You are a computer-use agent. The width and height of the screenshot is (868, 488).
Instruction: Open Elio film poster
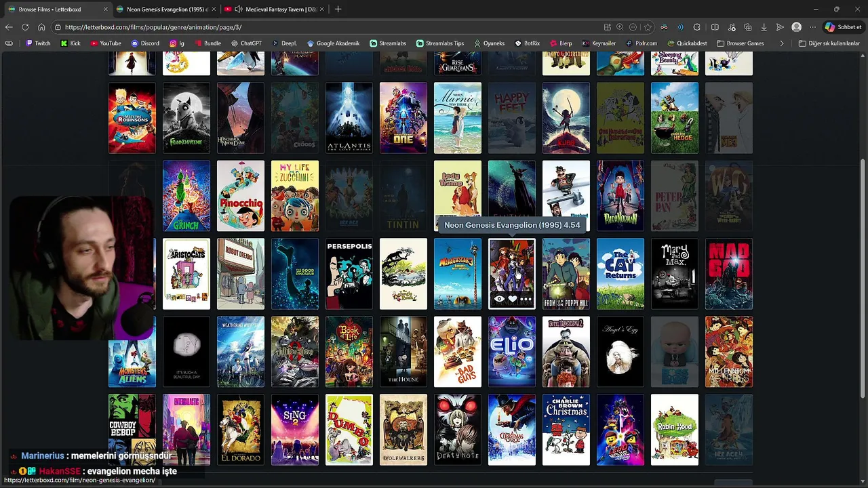(x=512, y=352)
